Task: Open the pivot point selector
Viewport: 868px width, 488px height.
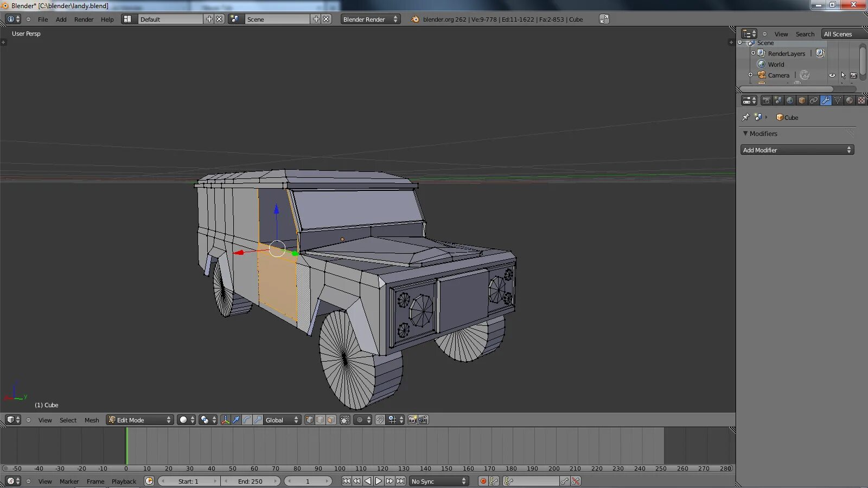Action: 208,420
